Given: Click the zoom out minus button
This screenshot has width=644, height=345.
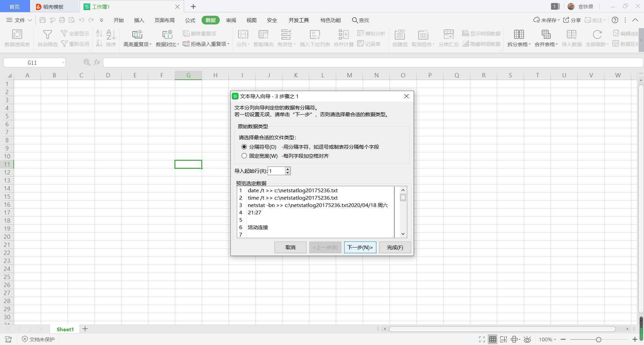Looking at the screenshot, I should (563, 339).
